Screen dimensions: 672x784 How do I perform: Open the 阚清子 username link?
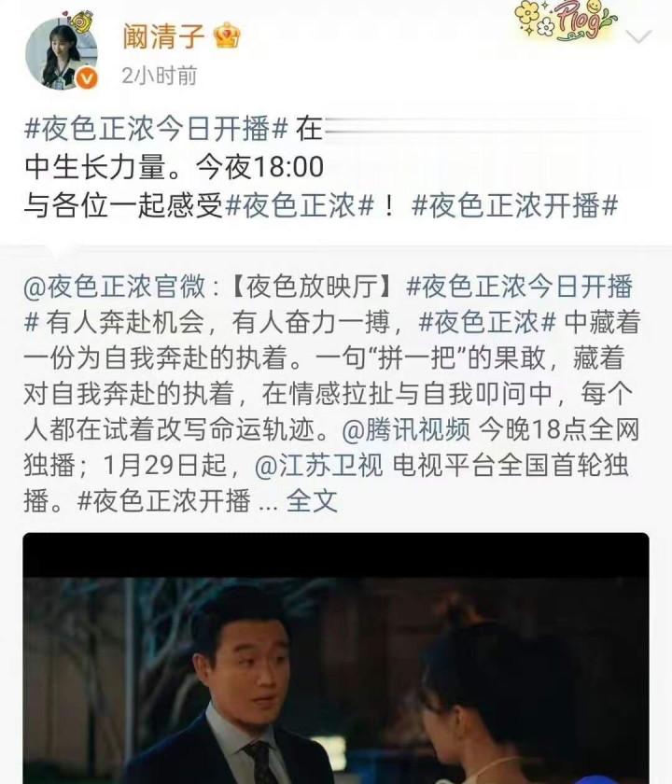tap(164, 36)
